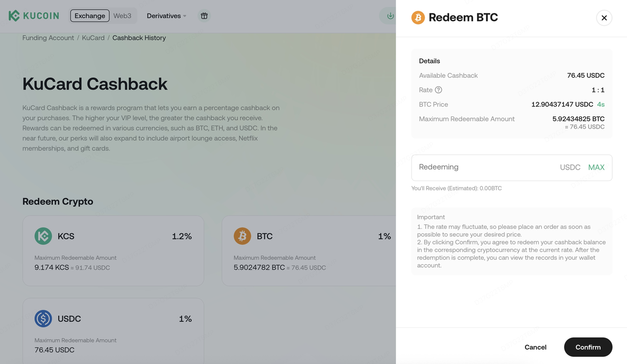Expand the Derivatives dropdown menu
The width and height of the screenshot is (627, 364).
[167, 16]
